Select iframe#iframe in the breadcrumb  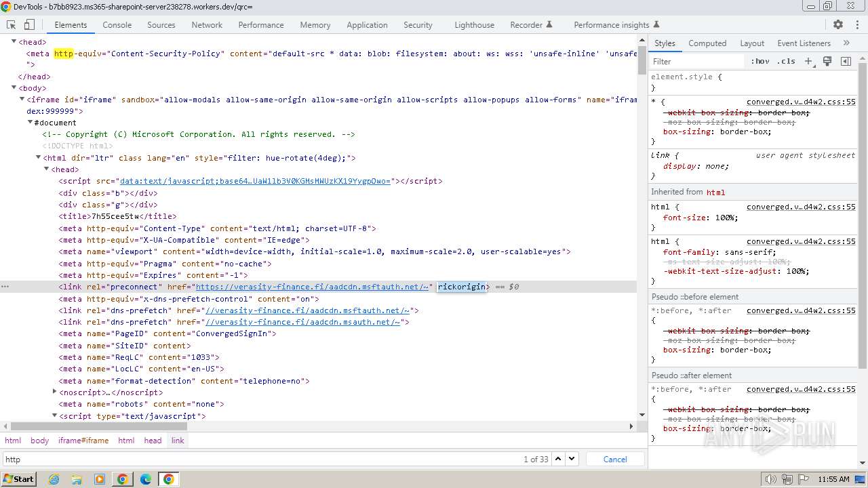tap(83, 441)
